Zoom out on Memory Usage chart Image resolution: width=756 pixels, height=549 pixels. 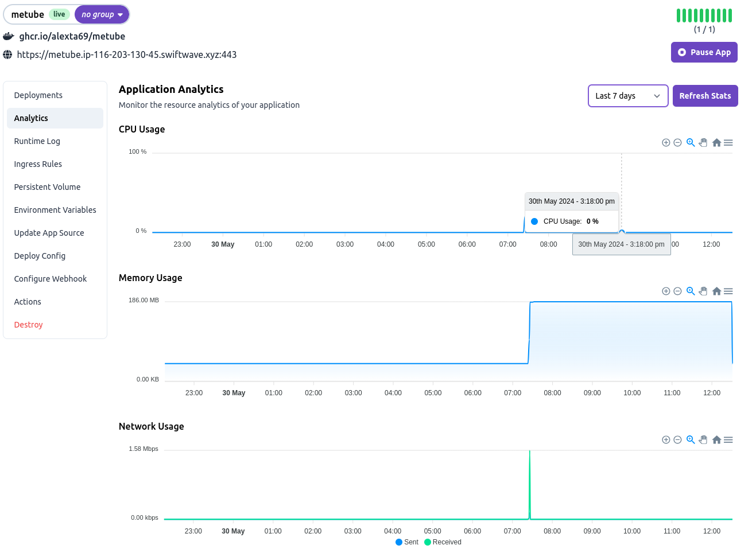677,291
